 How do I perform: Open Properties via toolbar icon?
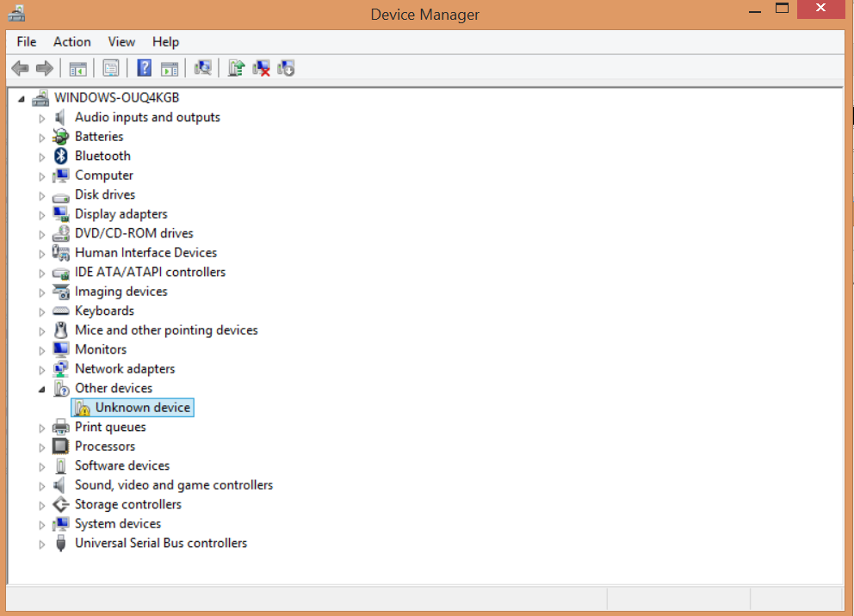point(110,68)
